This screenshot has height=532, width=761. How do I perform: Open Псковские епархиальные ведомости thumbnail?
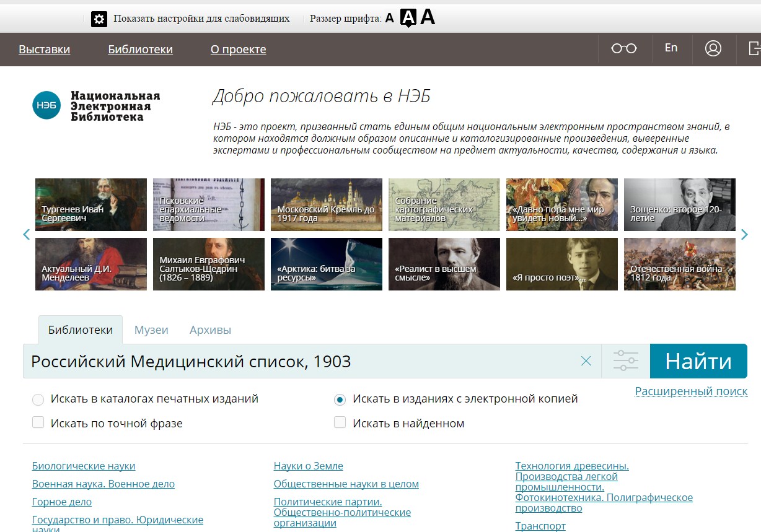[x=209, y=204]
